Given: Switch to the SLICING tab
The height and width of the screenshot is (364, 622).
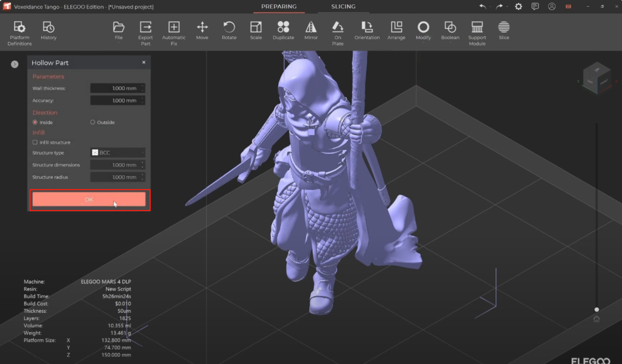Looking at the screenshot, I should [343, 7].
